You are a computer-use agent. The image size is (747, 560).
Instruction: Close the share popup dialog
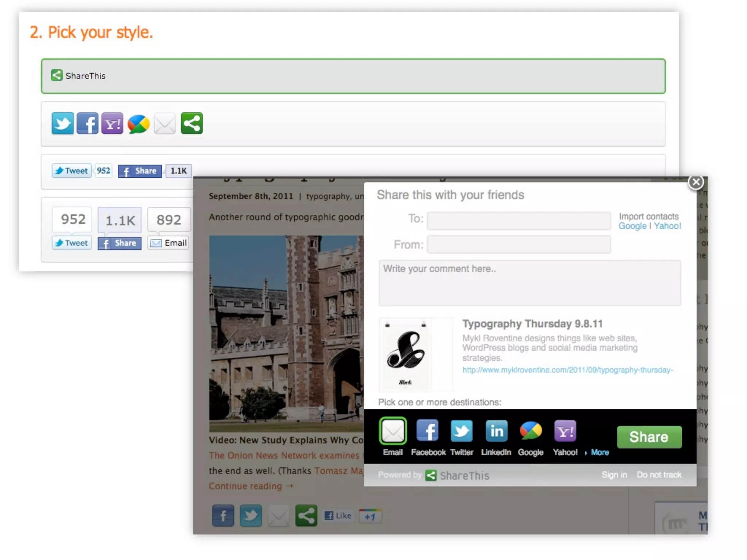click(696, 182)
